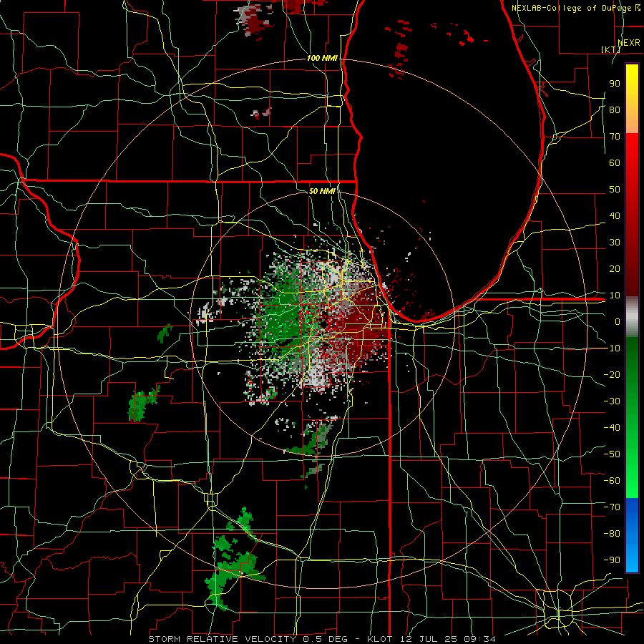Screen dimensions: 644x644
Task: Select the positive 10 scale value
Action: (615, 296)
